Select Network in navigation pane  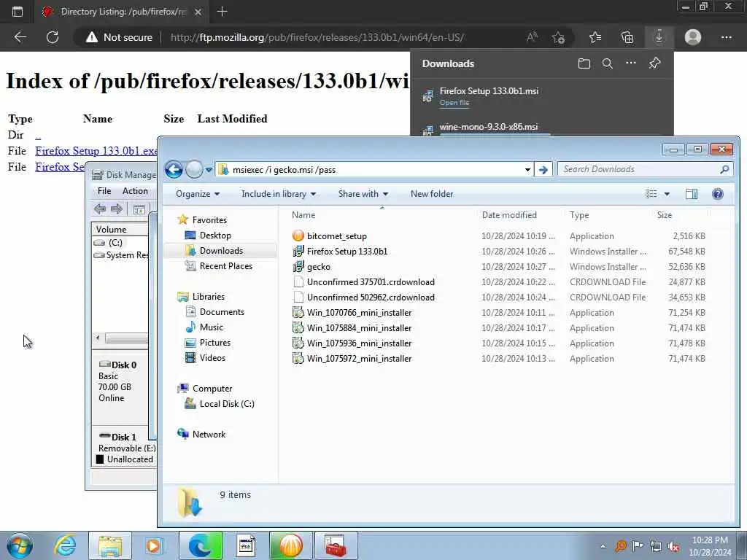(209, 435)
